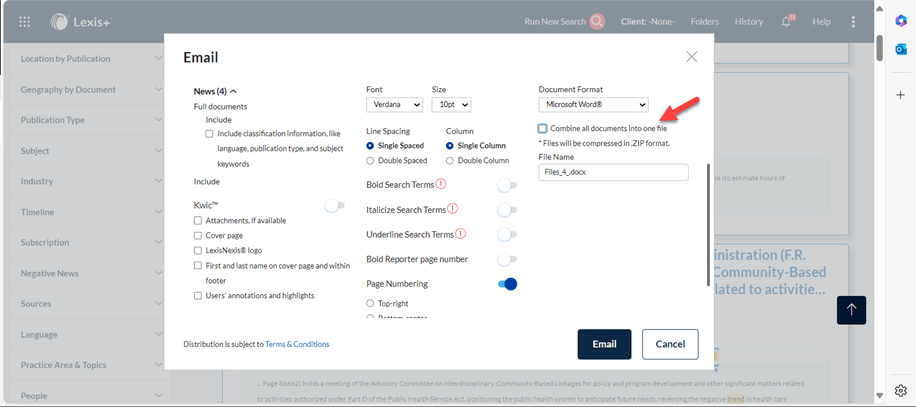Click the Underline Search Terms info icon

tap(461, 234)
